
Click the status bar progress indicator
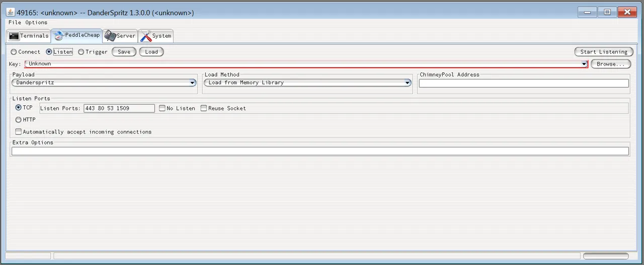(606, 256)
